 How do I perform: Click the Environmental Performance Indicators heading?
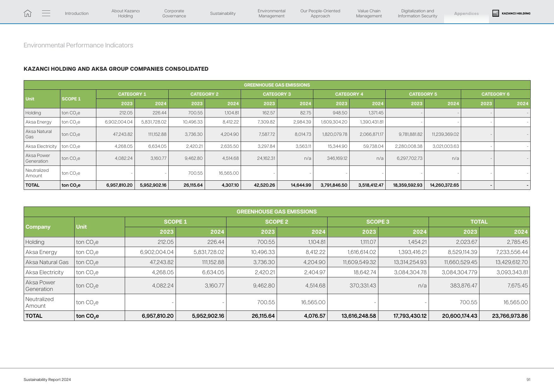pos(78,45)
